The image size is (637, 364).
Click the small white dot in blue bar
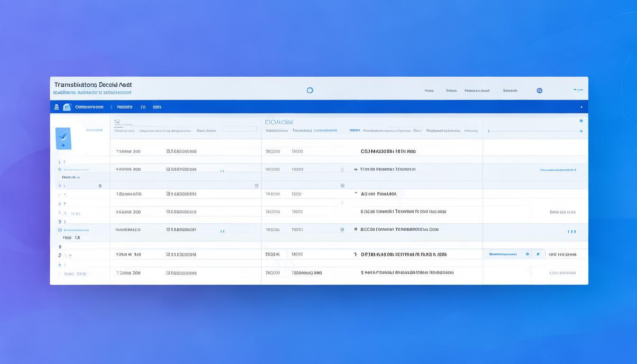tap(582, 107)
